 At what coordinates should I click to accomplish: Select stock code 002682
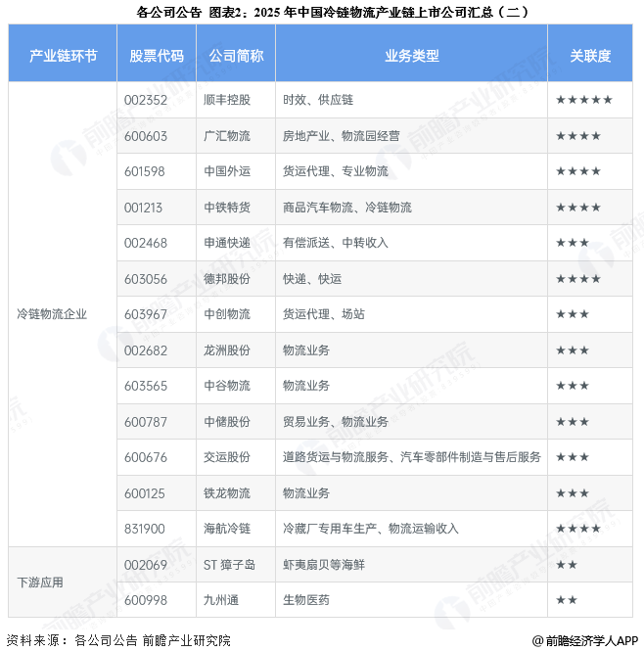146,350
